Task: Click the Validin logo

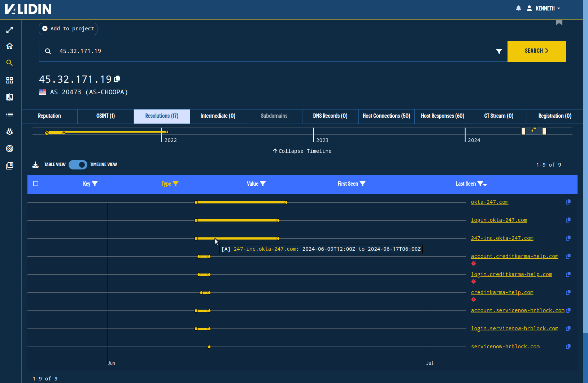Action: point(28,9)
